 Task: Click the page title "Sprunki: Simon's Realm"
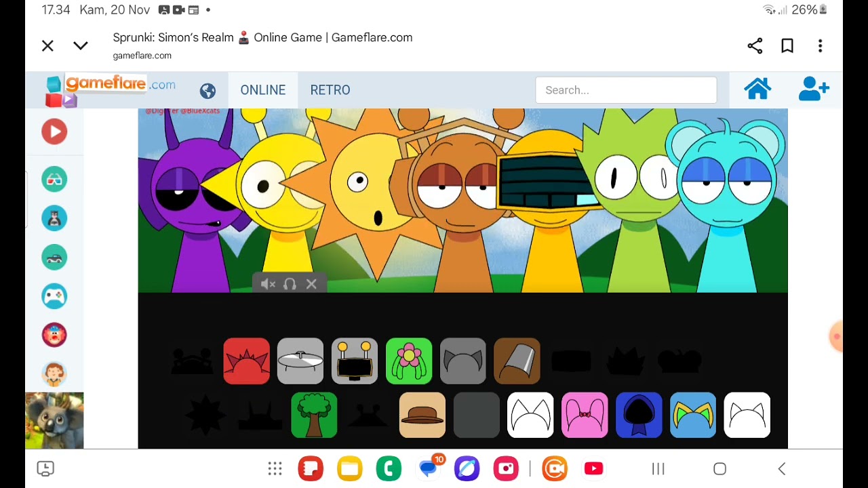[x=173, y=37]
